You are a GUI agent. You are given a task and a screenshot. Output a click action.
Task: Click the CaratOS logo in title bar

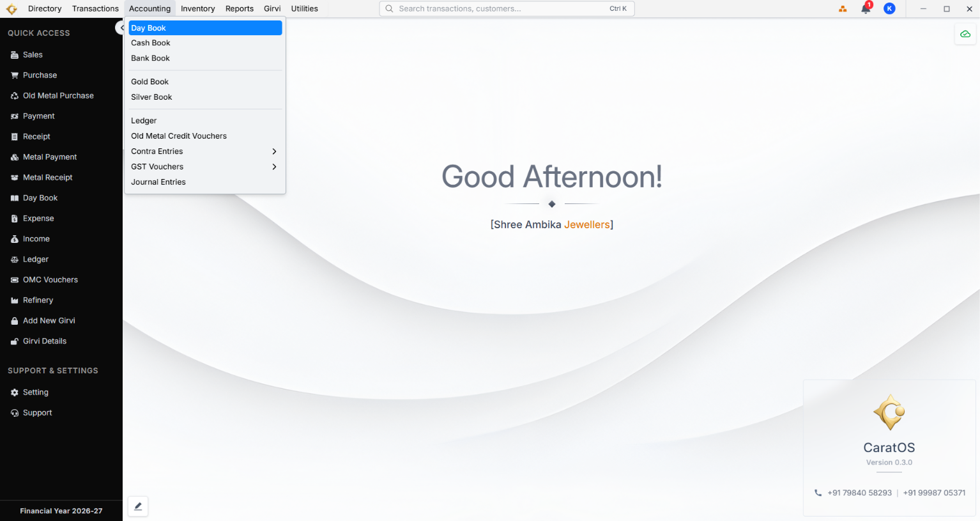point(11,9)
